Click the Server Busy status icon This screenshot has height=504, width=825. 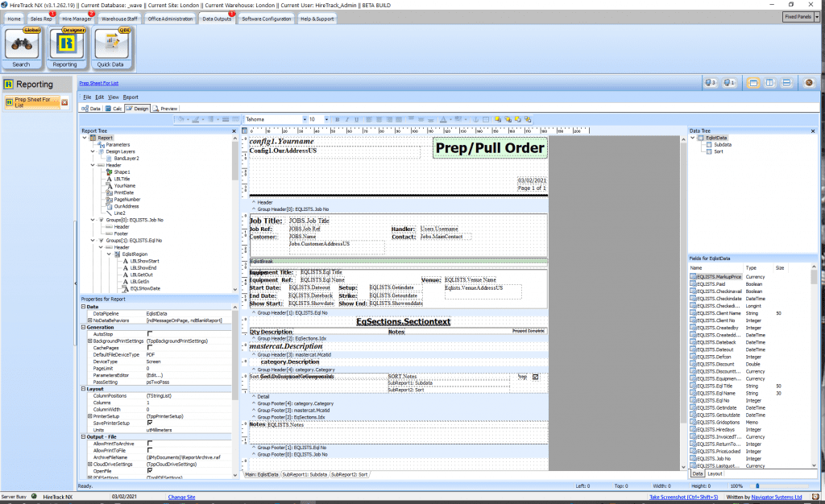[34, 496]
